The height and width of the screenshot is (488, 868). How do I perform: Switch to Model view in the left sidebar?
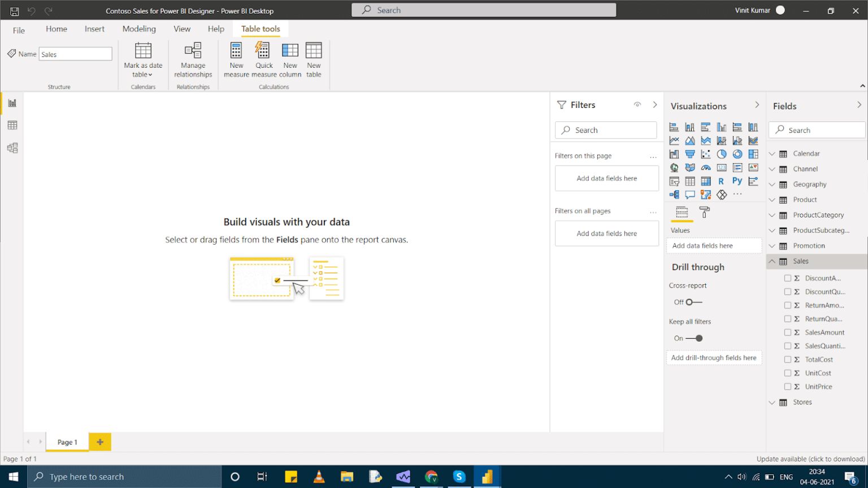[x=12, y=147]
